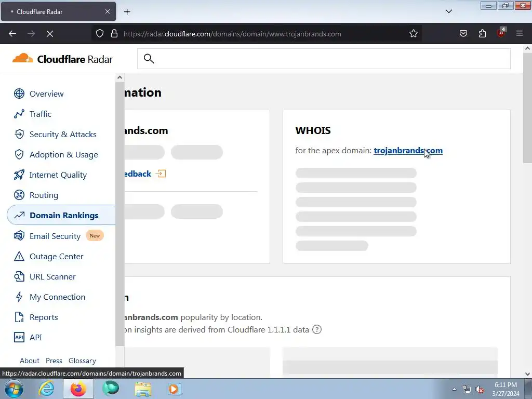532x399 pixels.
Task: Select the Cloudflare Radar tab
Action: point(58,11)
